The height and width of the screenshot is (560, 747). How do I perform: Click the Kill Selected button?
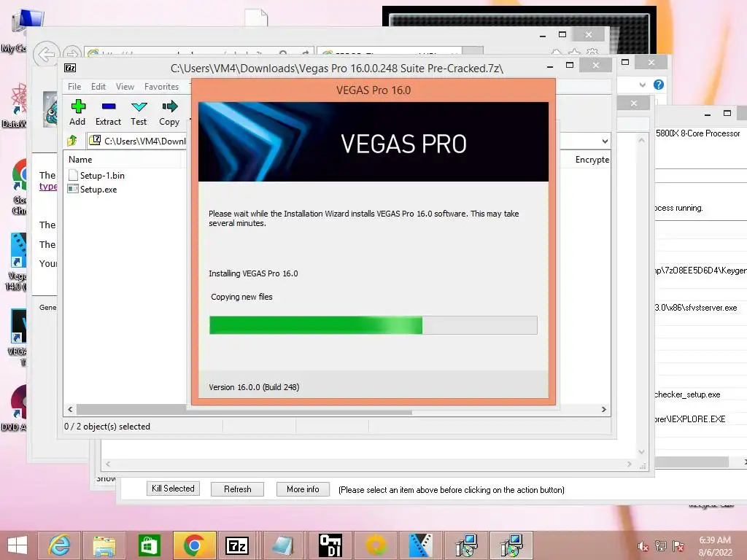(x=173, y=489)
